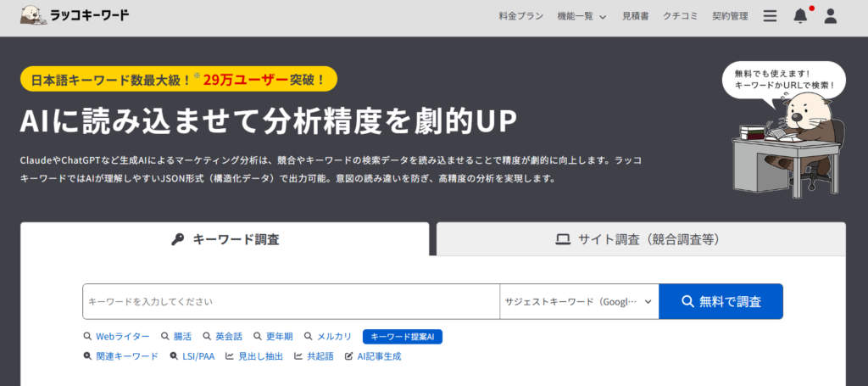Screen dimensions: 868x386
Task: Switch to the サイト調査 tab
Action: (x=640, y=239)
